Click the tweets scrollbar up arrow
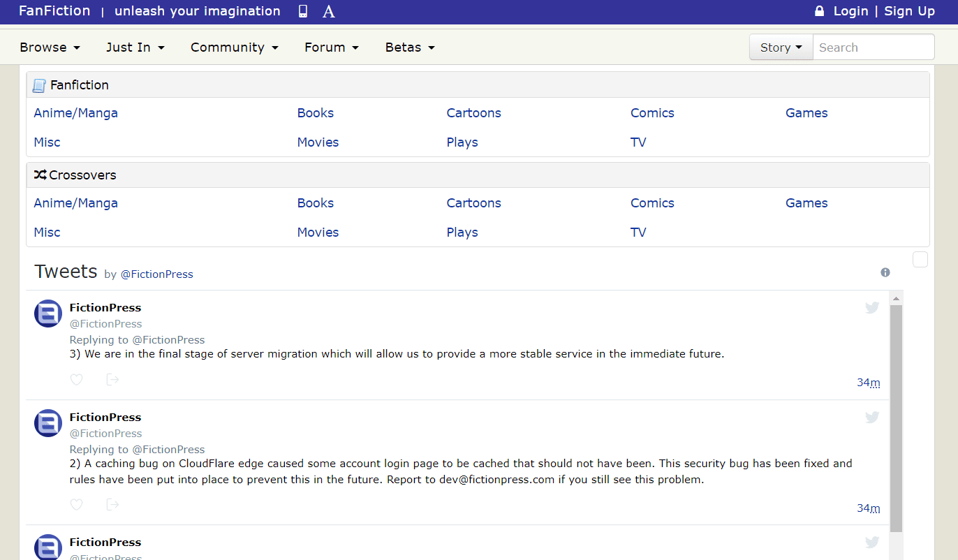This screenshot has height=560, width=958. pos(897,297)
